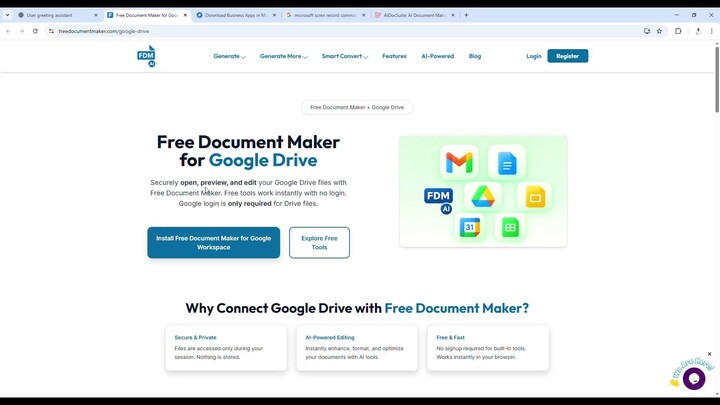The width and height of the screenshot is (720, 405).
Task: Close the Download Business Apps tab
Action: (274, 15)
